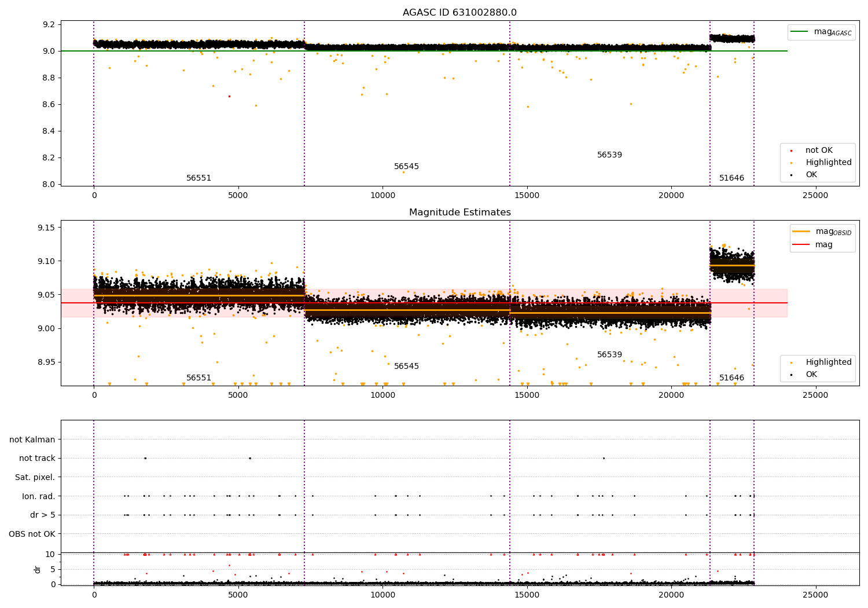Click the red not-OK data point near 8.66
This screenshot has height=608, width=868.
[229, 96]
